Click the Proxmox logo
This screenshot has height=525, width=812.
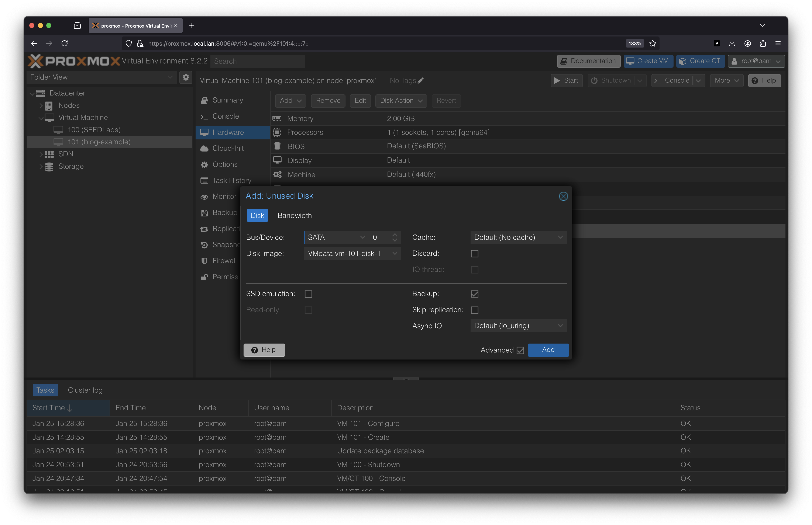point(74,61)
